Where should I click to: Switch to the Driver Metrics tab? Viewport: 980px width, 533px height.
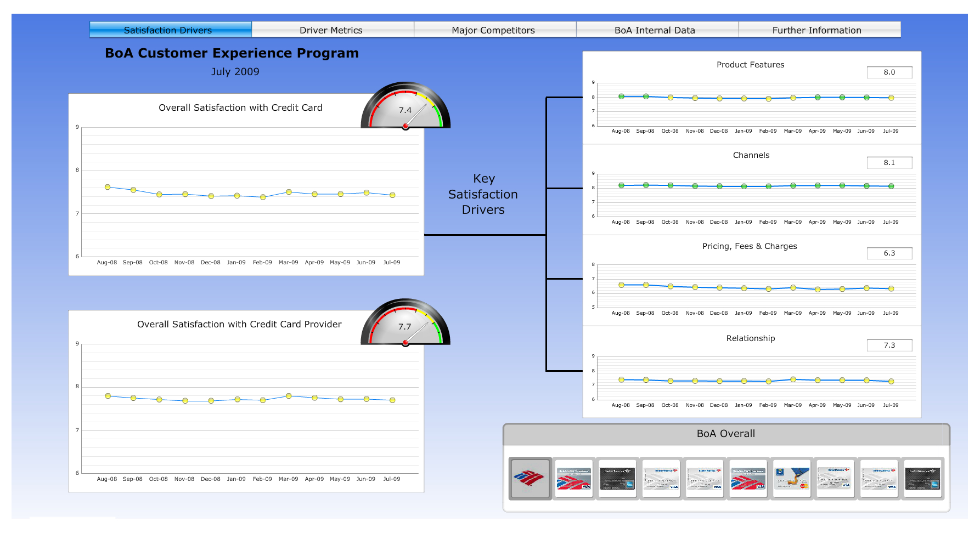331,30
